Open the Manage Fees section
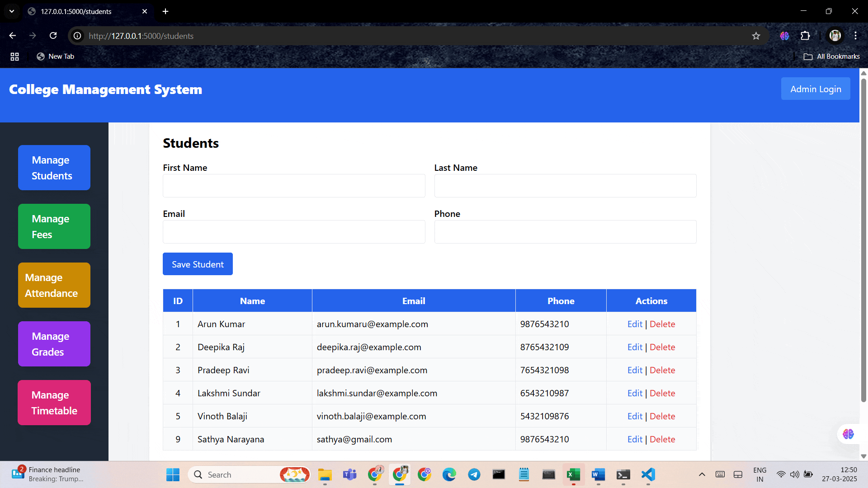The width and height of the screenshot is (868, 488). pos(54,226)
